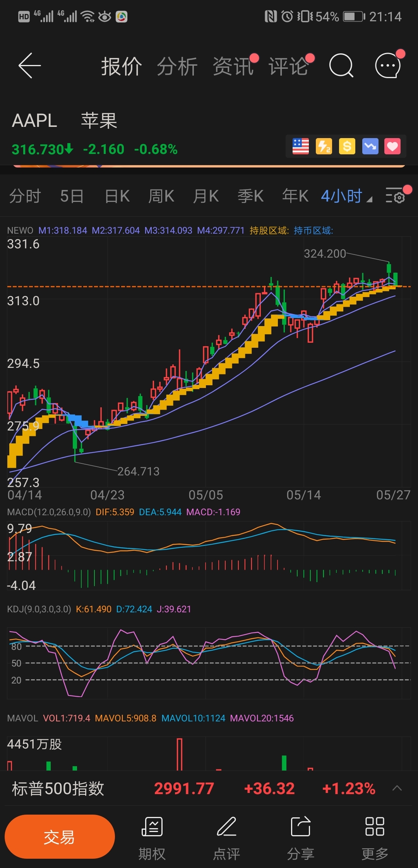
Task: Tap the M4:297.771 moving average value
Action: point(221,231)
